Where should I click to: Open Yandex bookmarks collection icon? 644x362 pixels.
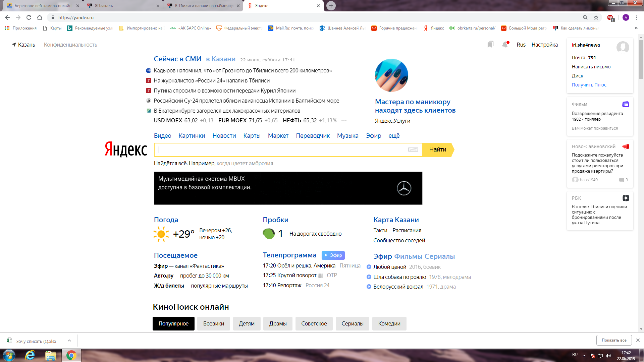490,45
